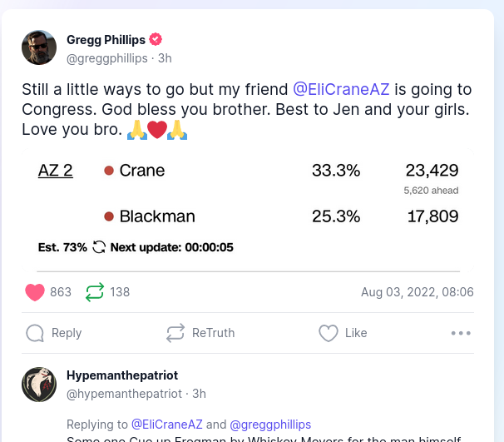The image size is (504, 442).
Task: Click the Reply speech bubble icon
Action: pos(35,333)
